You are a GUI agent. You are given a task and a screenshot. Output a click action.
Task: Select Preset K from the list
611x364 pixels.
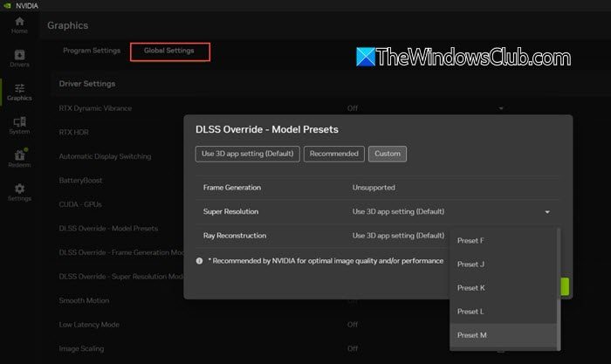[503, 288]
